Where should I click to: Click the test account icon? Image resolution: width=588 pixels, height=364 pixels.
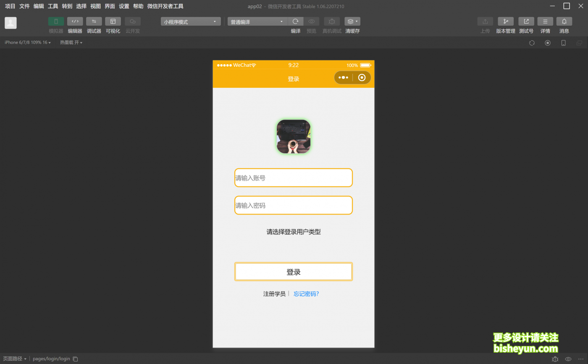[526, 21]
